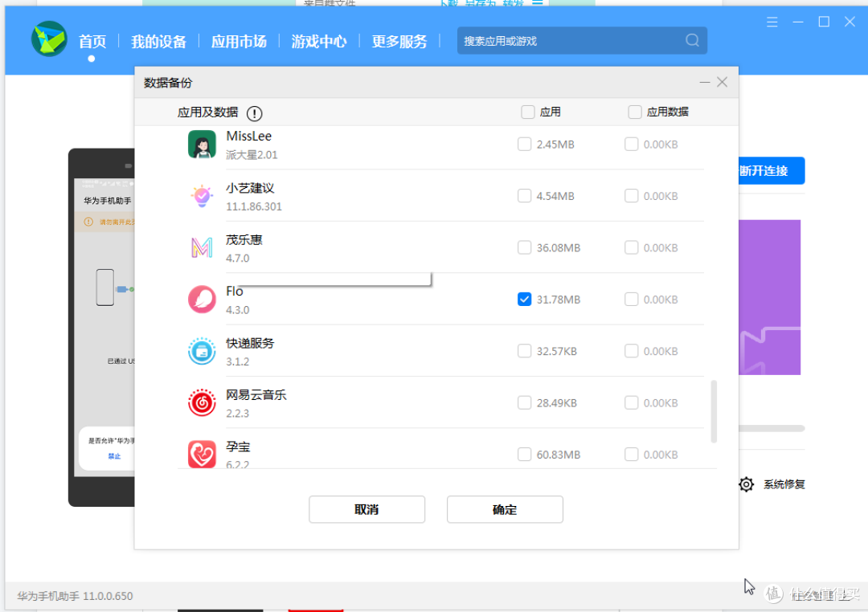The image size is (868, 612).
Task: Check 快递服务 app checkbox 32.57KB
Action: click(x=524, y=351)
